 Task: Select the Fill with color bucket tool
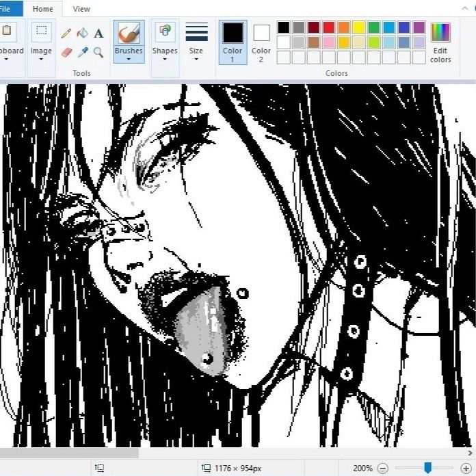tap(82, 33)
